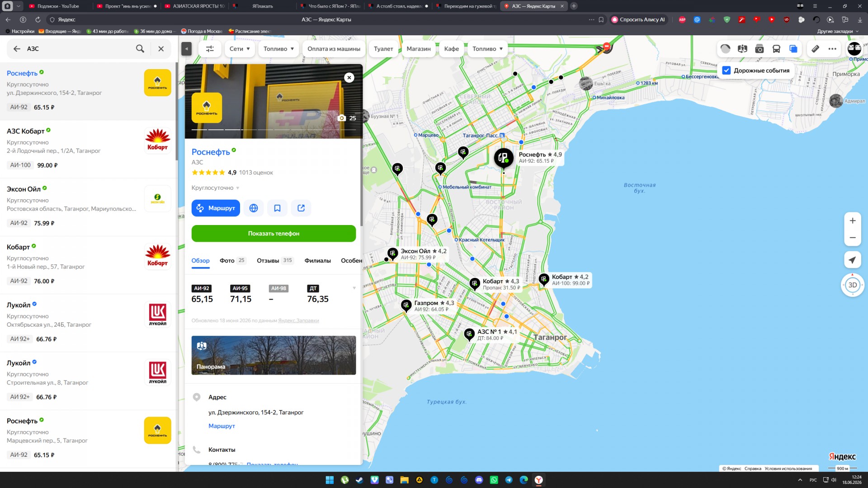The height and width of the screenshot is (488, 868).
Task: Clear the АЗС search query
Action: [x=161, y=49]
